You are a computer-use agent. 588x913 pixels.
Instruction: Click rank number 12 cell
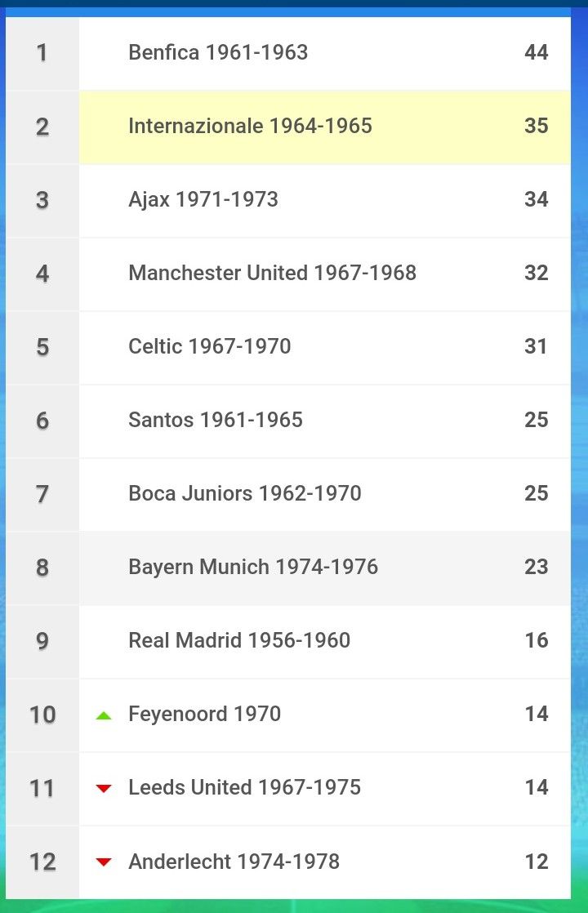coord(42,862)
